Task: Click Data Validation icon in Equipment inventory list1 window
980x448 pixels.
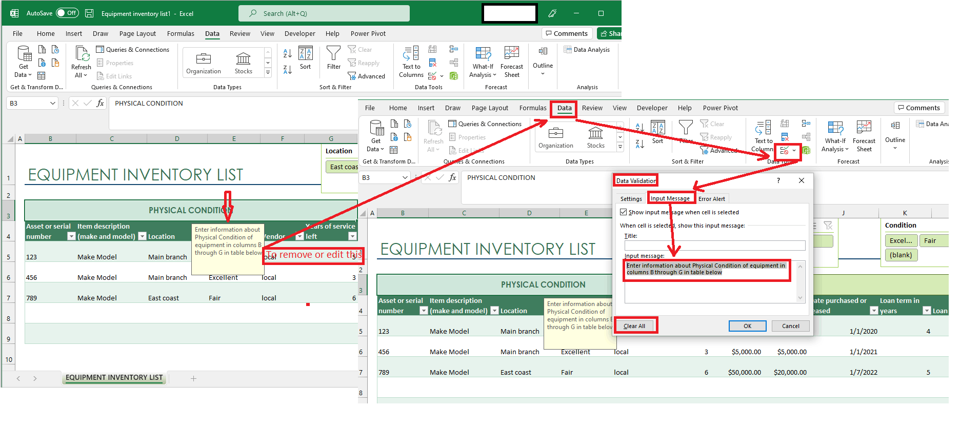Action: (432, 76)
